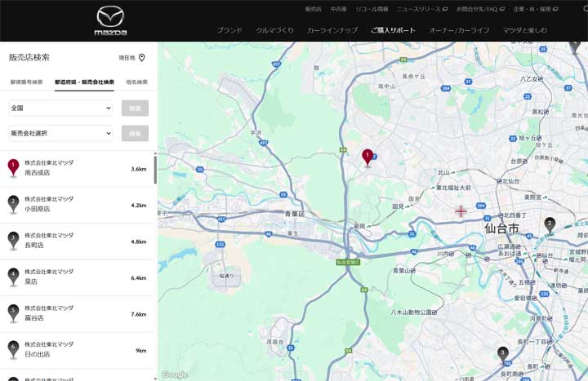Open the 全国 prefecture dropdown
The height and width of the screenshot is (381, 588).
pos(60,108)
